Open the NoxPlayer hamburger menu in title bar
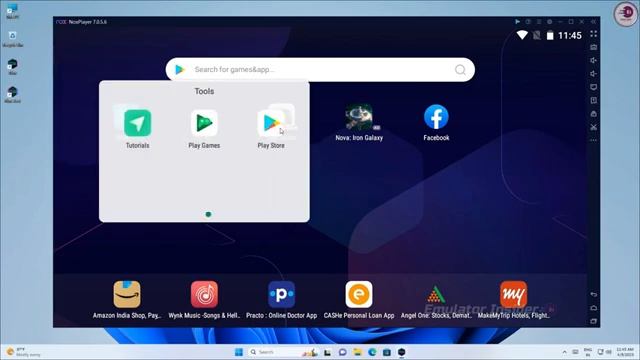Image resolution: width=640 pixels, height=360 pixels. 539,22
